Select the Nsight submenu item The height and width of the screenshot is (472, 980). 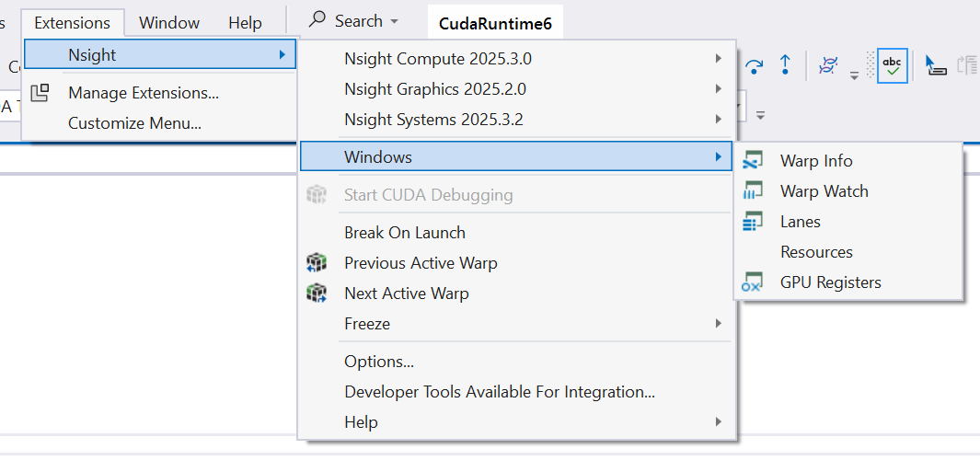tap(160, 55)
